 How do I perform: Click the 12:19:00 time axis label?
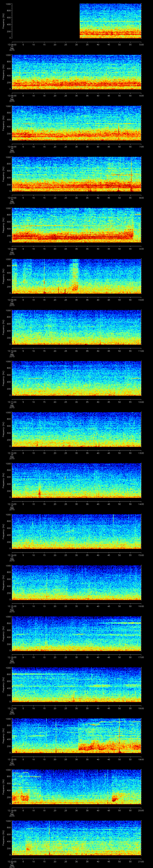(x=12, y=810)
